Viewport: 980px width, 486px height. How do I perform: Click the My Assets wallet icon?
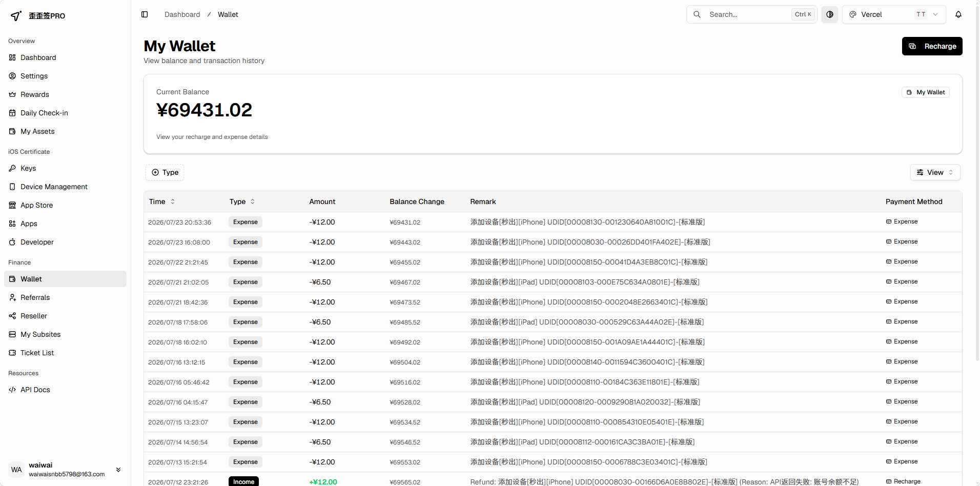(12, 131)
